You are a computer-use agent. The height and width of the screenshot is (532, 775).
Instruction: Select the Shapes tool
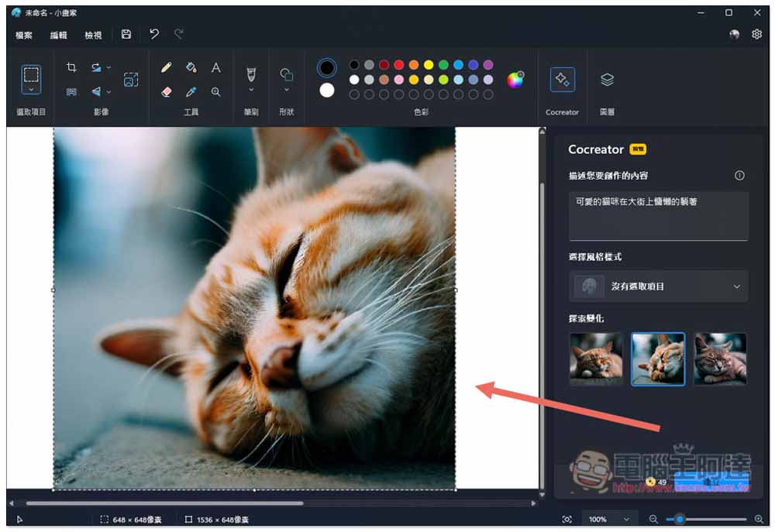287,74
